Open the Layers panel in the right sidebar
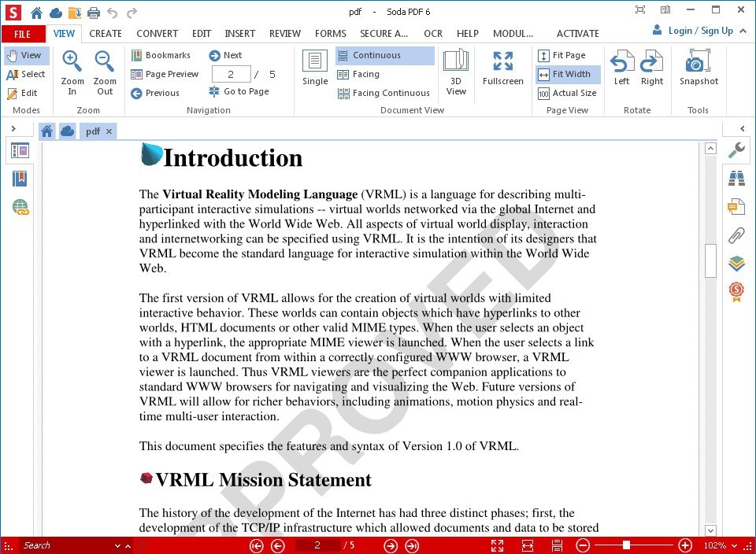Image resolution: width=756 pixels, height=554 pixels. [x=736, y=264]
